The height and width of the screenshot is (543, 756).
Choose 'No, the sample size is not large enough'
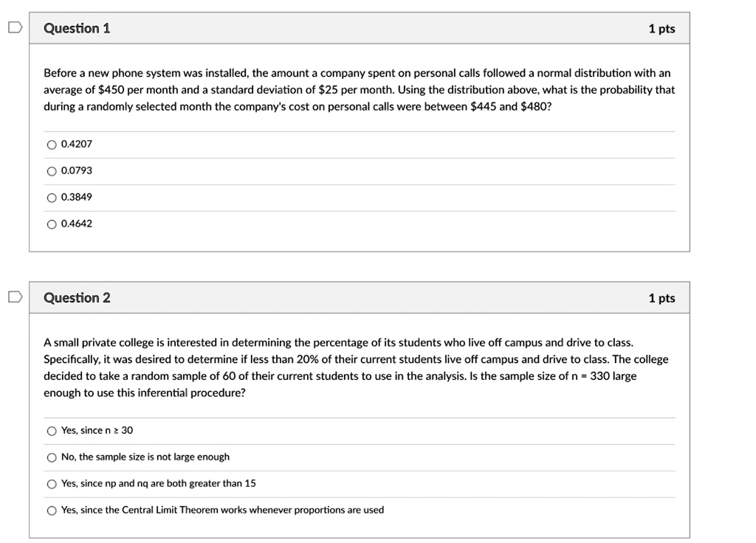point(51,457)
